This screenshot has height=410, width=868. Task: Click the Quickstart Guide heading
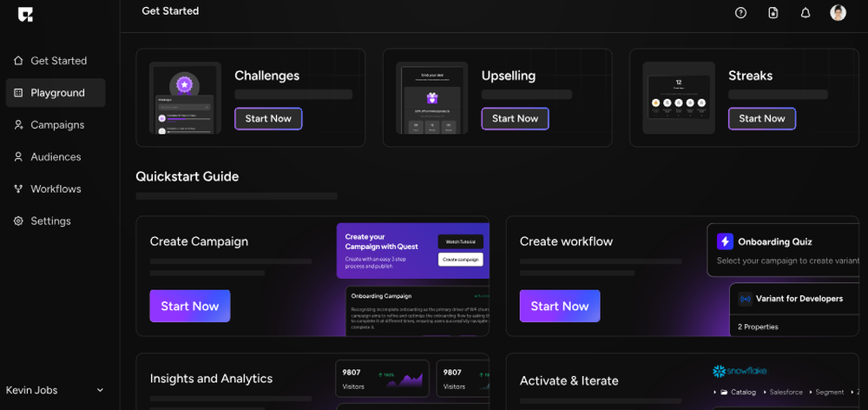(187, 176)
